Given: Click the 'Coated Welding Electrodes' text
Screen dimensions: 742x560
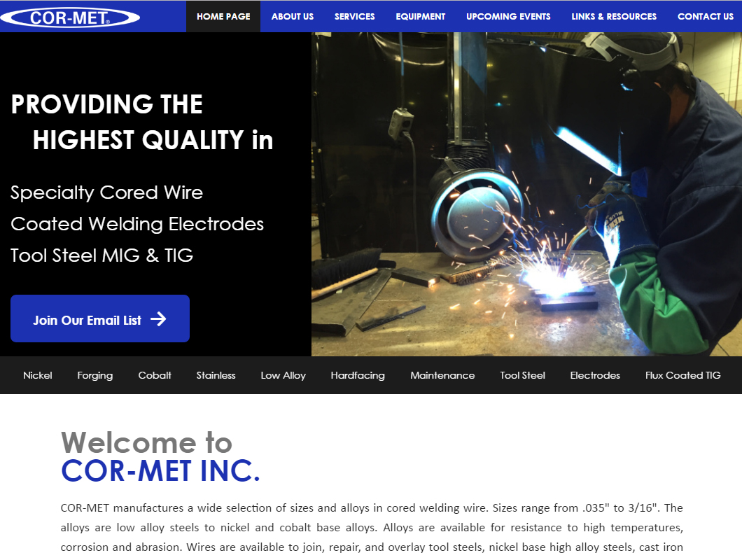Looking at the screenshot, I should pos(137,224).
